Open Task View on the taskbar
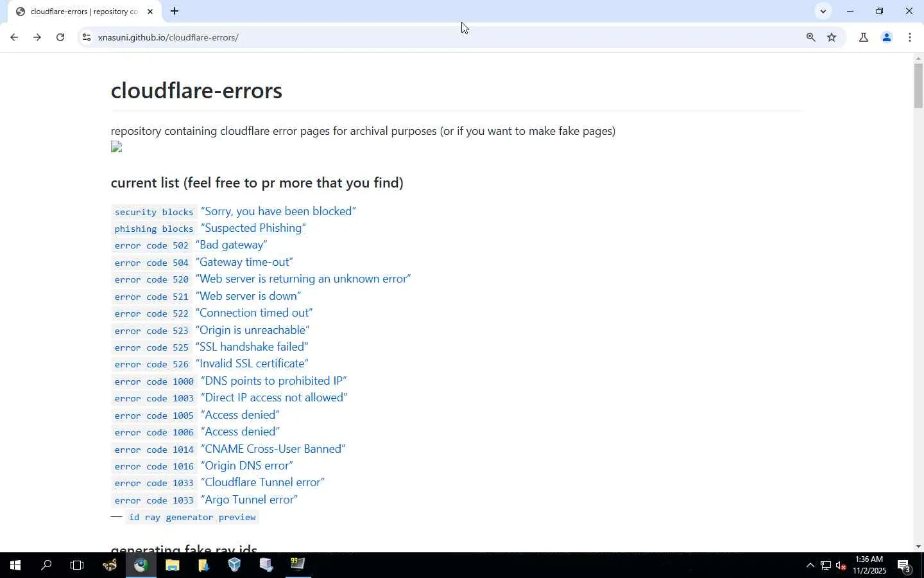The image size is (924, 578). coord(77,565)
